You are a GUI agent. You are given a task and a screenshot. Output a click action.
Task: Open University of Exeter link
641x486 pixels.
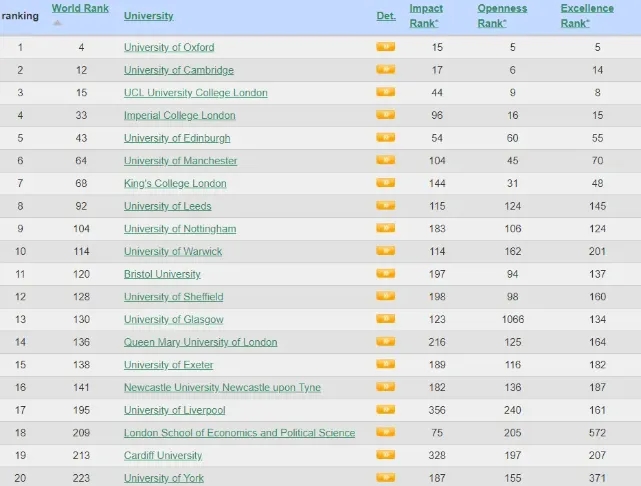click(x=168, y=365)
